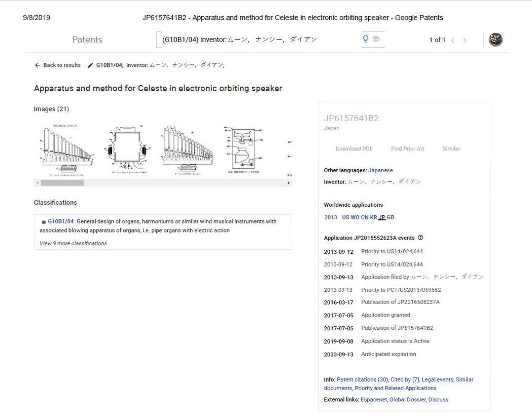Select the scholar search icon beside the lightbulb
The width and height of the screenshot is (532, 420).
[376, 39]
